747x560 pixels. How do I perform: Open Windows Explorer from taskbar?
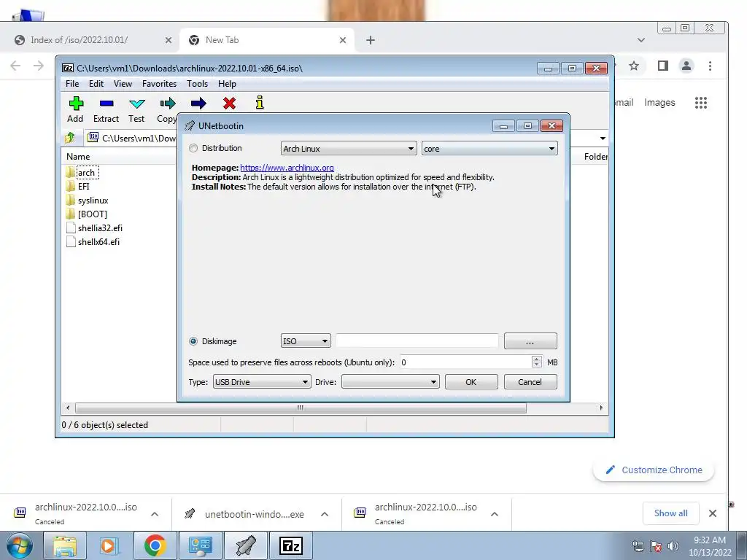pos(64,545)
